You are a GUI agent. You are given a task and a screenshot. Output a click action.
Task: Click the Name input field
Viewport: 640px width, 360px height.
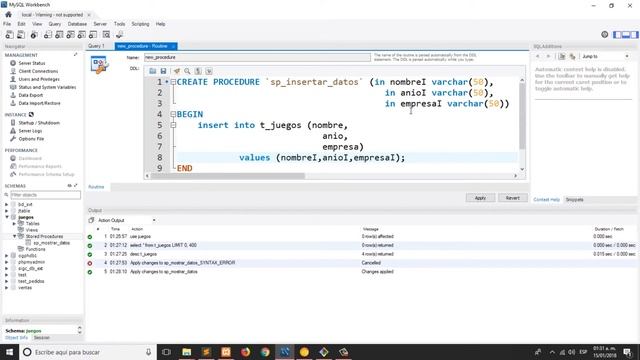(x=257, y=58)
